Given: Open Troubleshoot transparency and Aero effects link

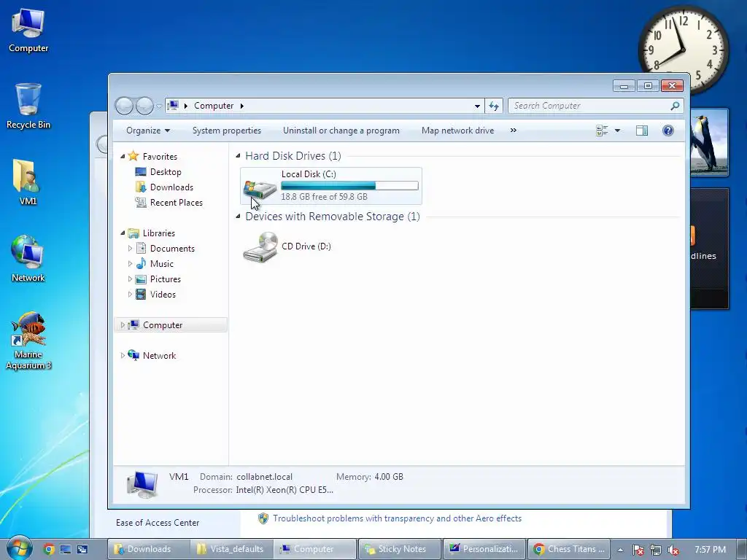Looking at the screenshot, I should point(397,518).
